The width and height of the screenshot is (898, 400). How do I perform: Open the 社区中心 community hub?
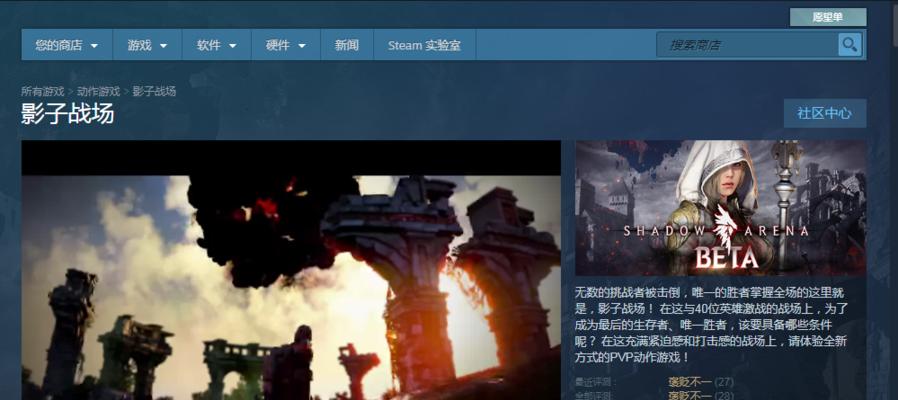coord(825,113)
